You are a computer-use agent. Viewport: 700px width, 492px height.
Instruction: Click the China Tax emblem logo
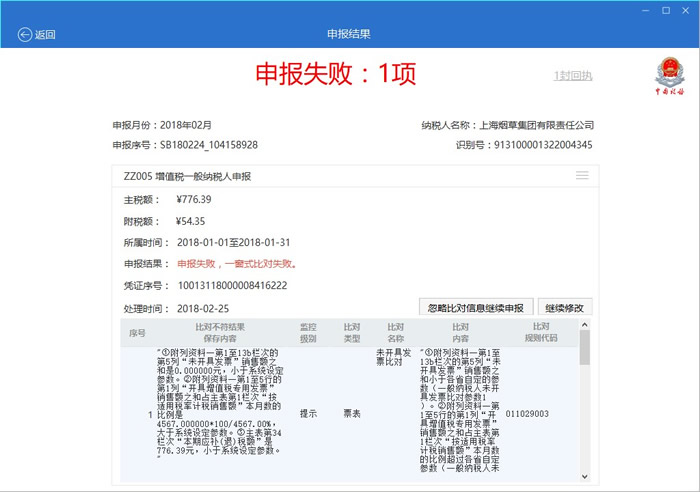tap(669, 76)
